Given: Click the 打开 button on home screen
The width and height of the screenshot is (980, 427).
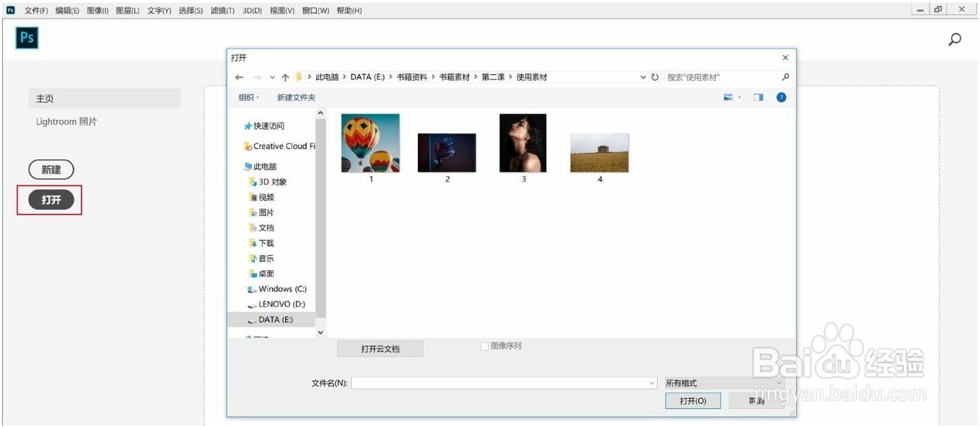Looking at the screenshot, I should [51, 200].
